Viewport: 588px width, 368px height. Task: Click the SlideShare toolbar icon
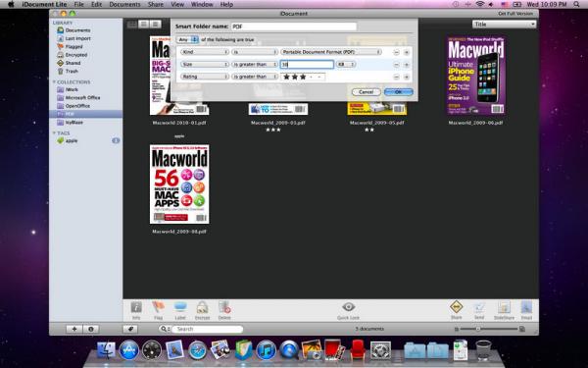(504, 307)
